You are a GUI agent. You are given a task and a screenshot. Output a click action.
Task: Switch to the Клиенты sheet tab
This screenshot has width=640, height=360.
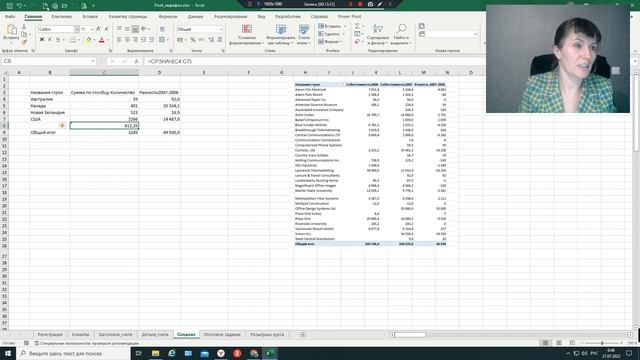(x=80, y=335)
